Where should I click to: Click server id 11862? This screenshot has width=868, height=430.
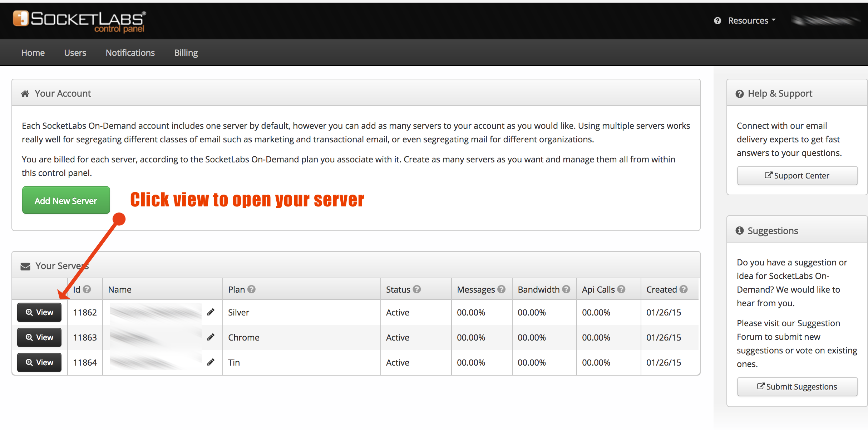tap(85, 312)
